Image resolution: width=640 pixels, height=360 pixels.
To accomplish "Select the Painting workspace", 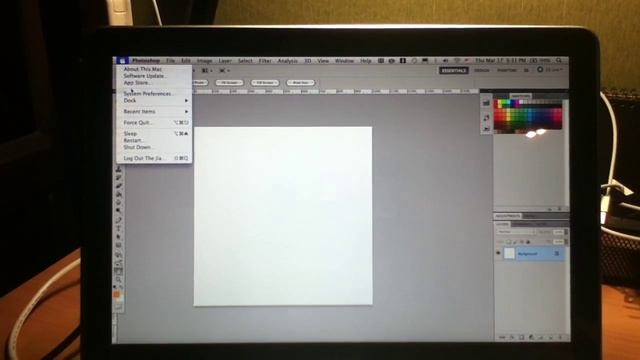I will tap(507, 70).
